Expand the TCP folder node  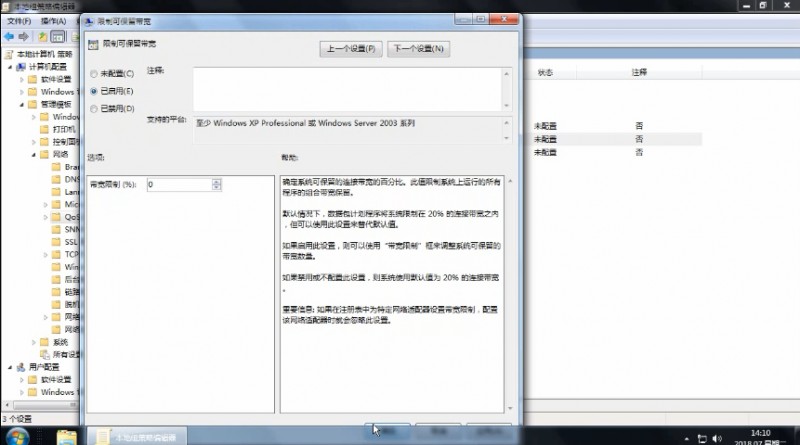46,254
